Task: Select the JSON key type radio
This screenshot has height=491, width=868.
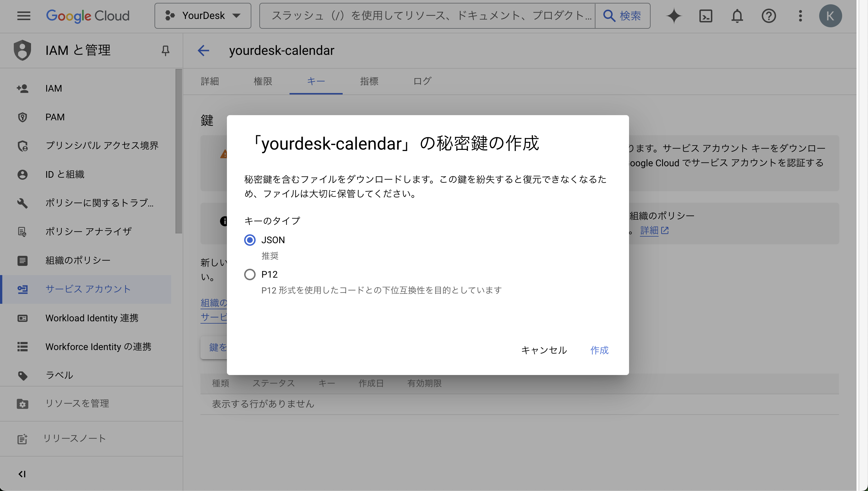Action: coord(250,240)
